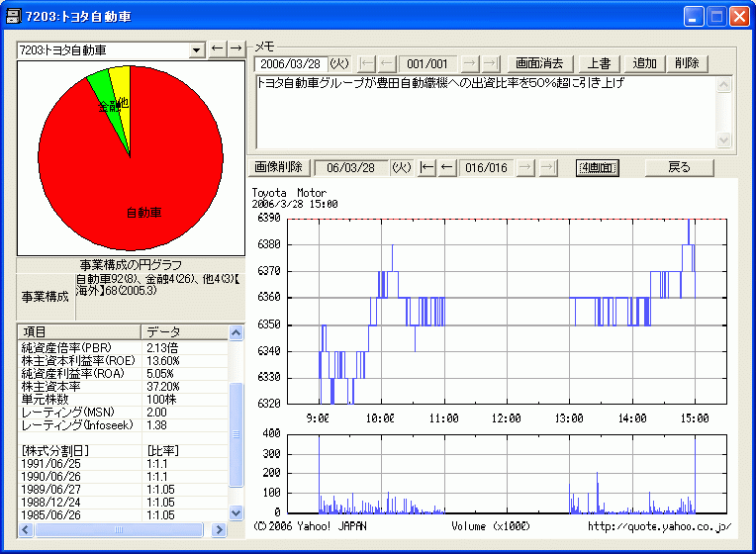The image size is (756, 554).
Task: Go back one chart image
Action: pyautogui.click(x=447, y=167)
